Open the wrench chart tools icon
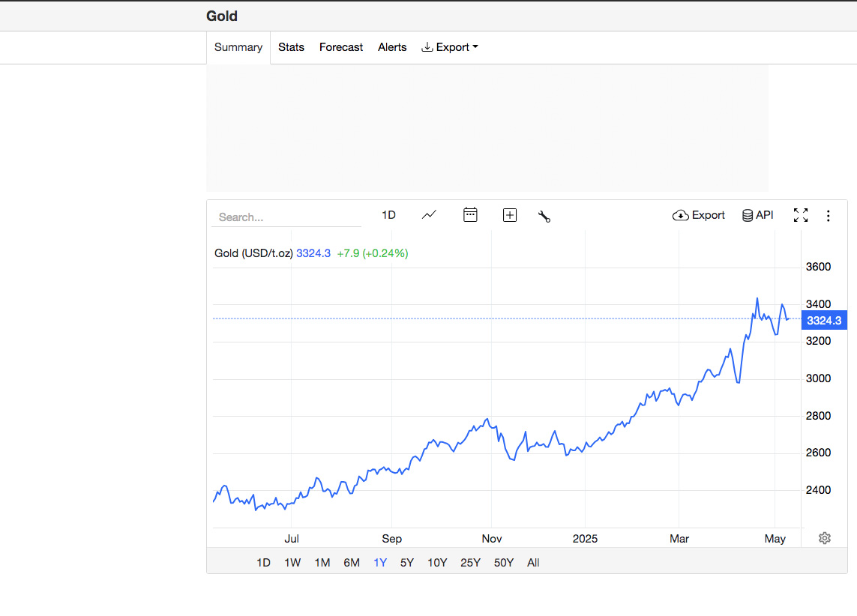The image size is (857, 616). 544,216
